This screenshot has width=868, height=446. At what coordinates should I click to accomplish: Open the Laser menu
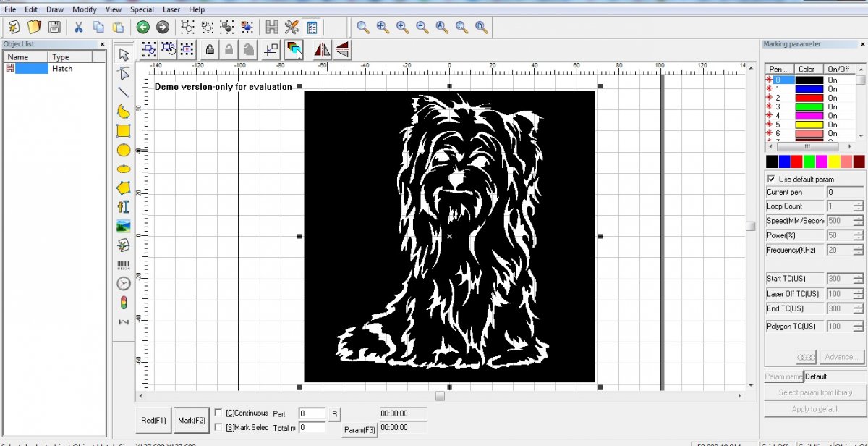tap(171, 9)
